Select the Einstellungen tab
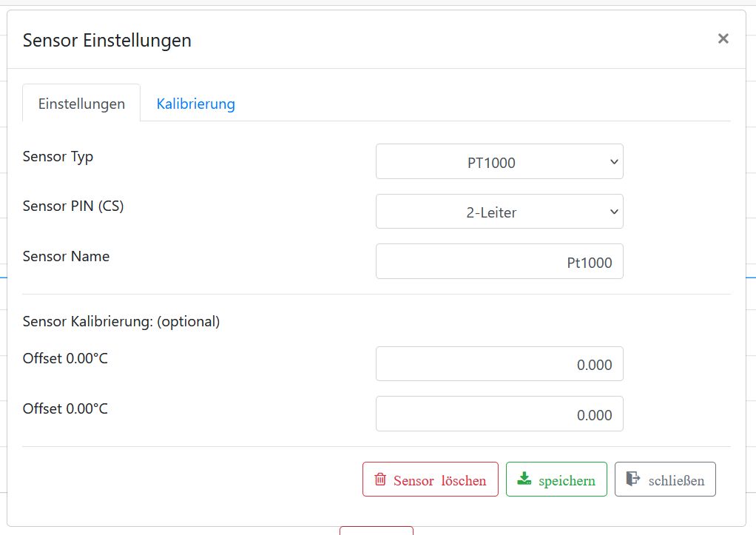Image resolution: width=756 pixels, height=535 pixels. click(x=81, y=104)
